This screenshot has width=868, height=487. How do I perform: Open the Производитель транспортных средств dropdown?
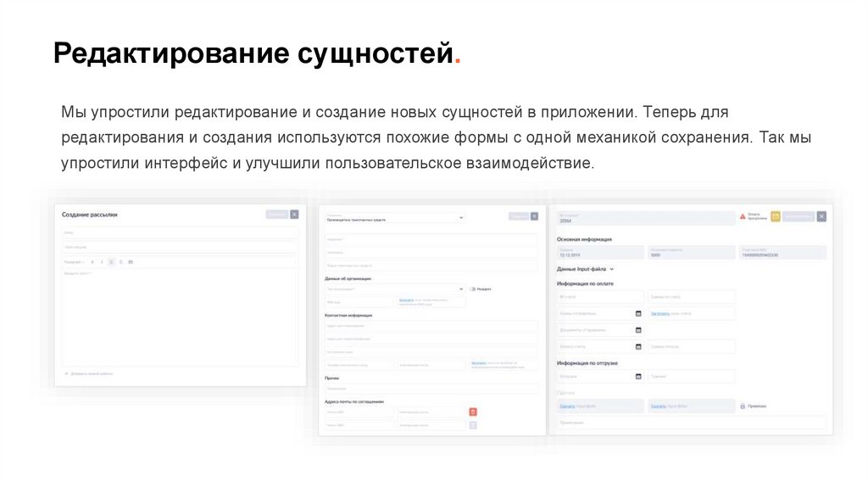395,218
